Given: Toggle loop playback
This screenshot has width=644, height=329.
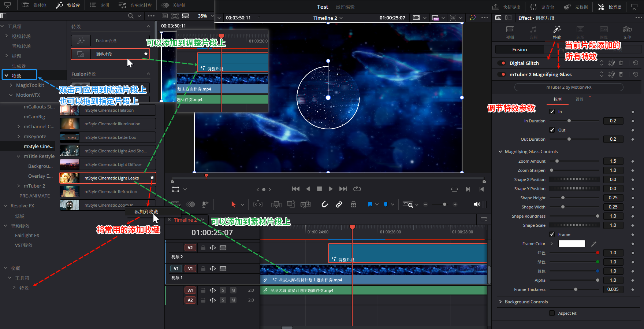Looking at the screenshot, I should click(357, 189).
